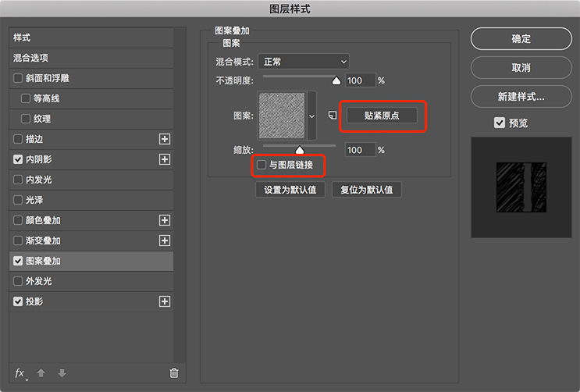Screen dimensions: 580x392
Task: Expand the pattern picker dropdown arrow
Action: coord(312,116)
